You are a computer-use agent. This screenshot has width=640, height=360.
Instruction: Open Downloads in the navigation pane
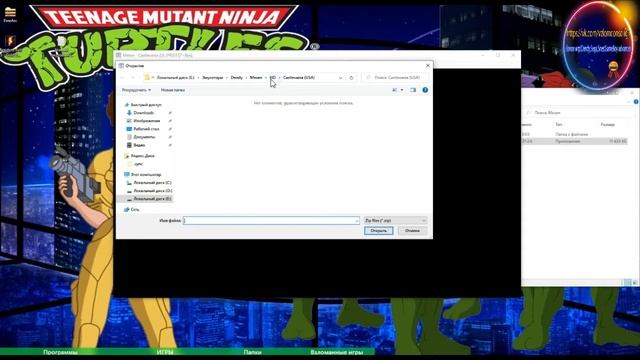point(144,113)
